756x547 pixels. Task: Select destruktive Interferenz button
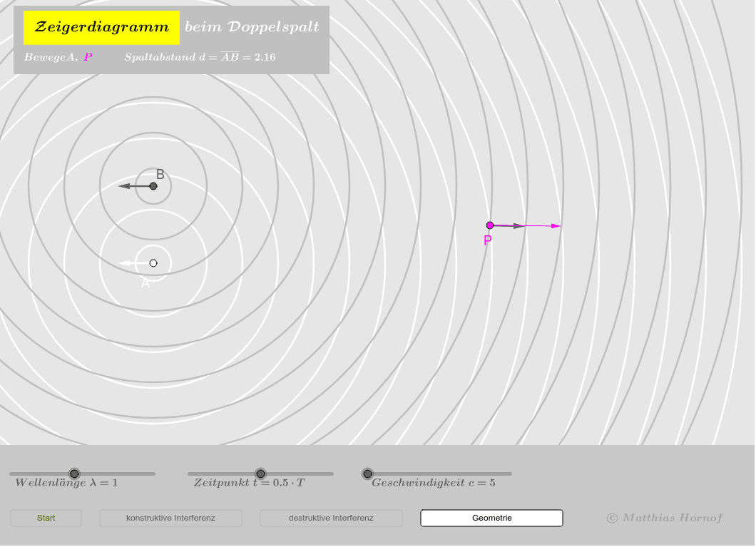click(331, 518)
